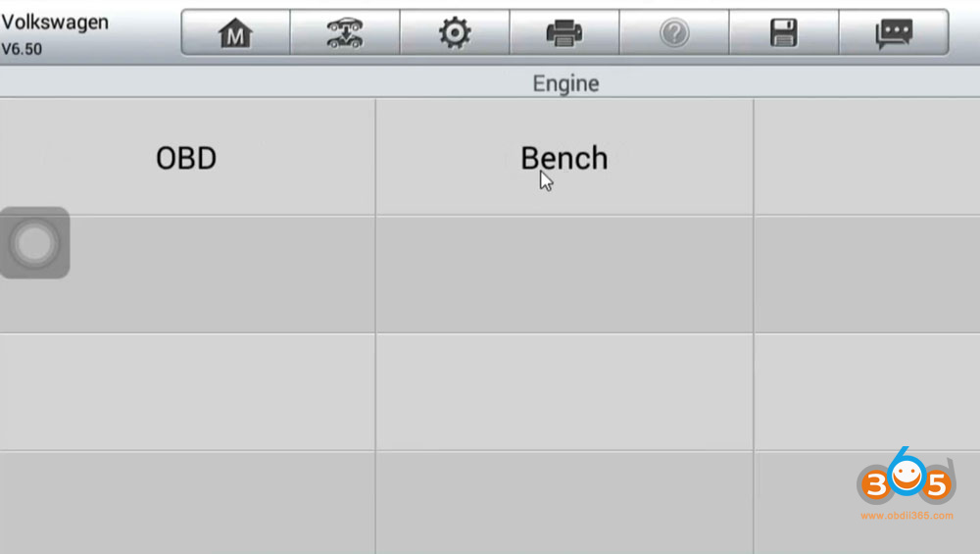Open help via the question mark icon
Image resolution: width=980 pixels, height=554 pixels.
[674, 33]
